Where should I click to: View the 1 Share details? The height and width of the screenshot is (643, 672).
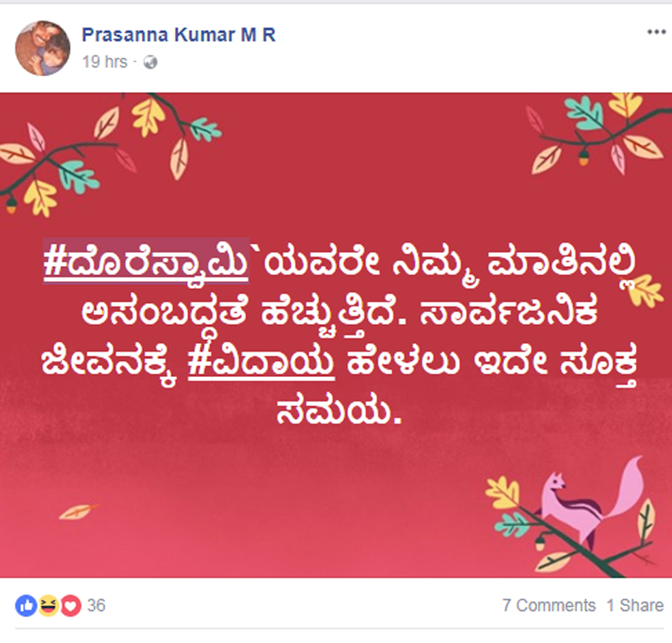(x=635, y=605)
